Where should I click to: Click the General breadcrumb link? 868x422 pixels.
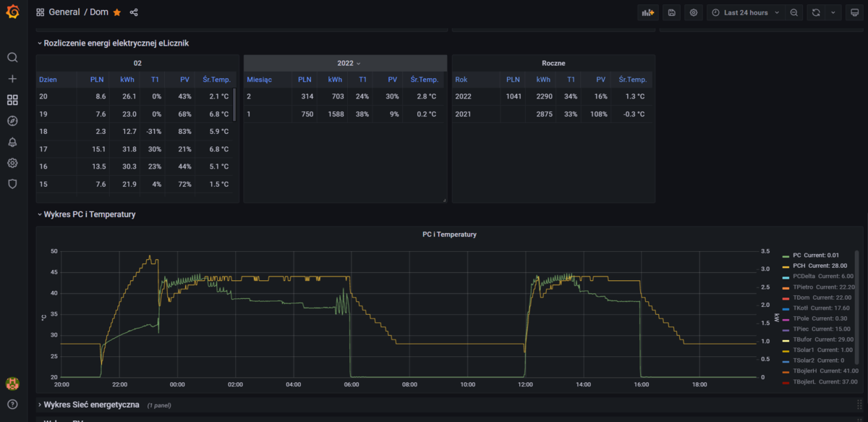coord(64,12)
